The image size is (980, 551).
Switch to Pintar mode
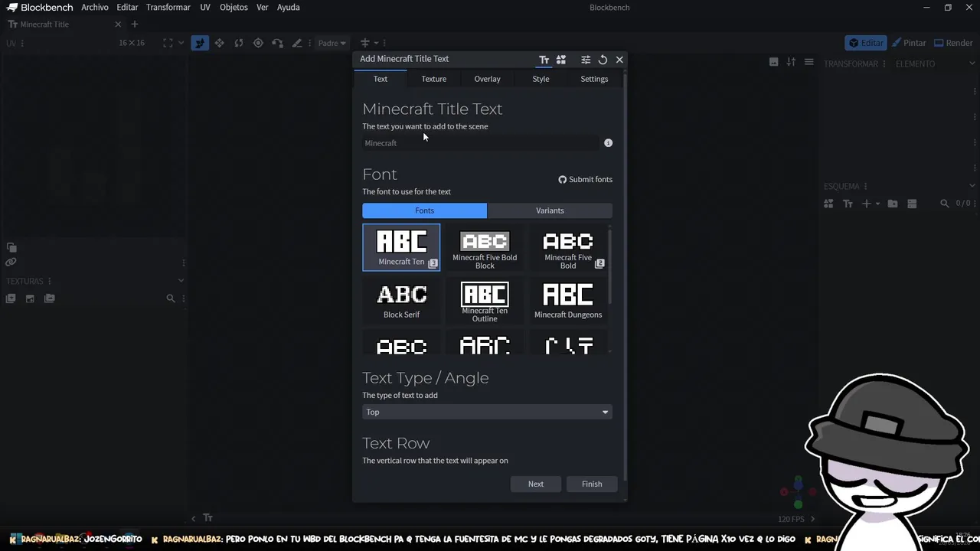click(909, 43)
